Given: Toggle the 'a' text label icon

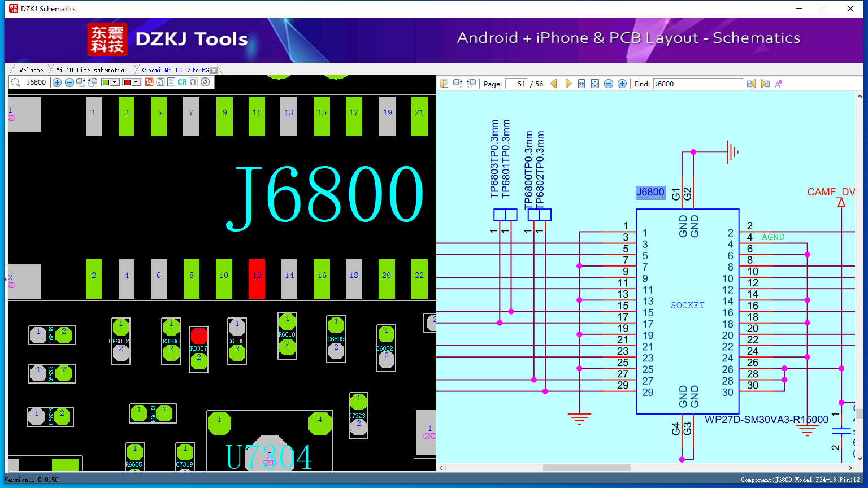Looking at the screenshot, I should coord(160,82).
